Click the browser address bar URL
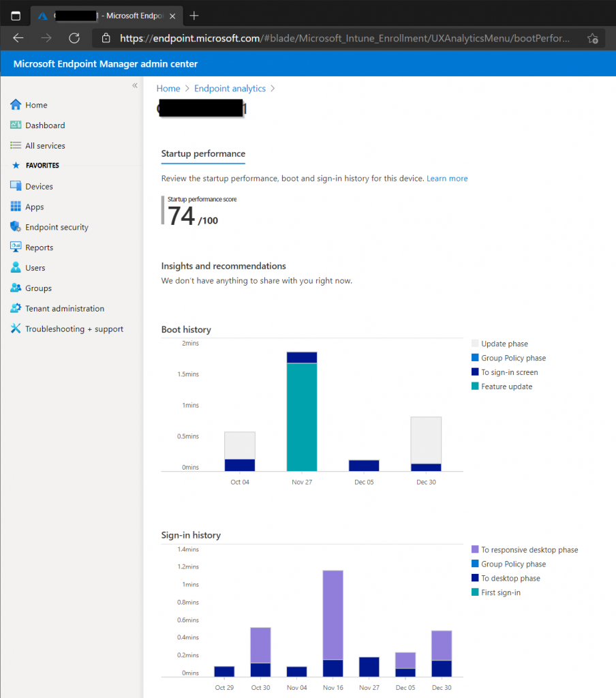Screen dimensions: 616x698 (345, 38)
